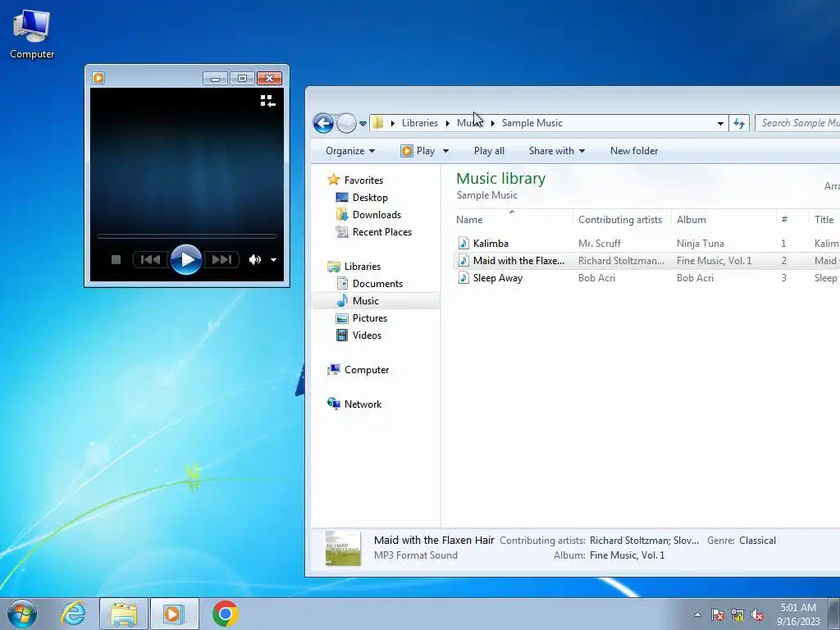Create a New folder
This screenshot has width=840, height=630.
pos(634,151)
